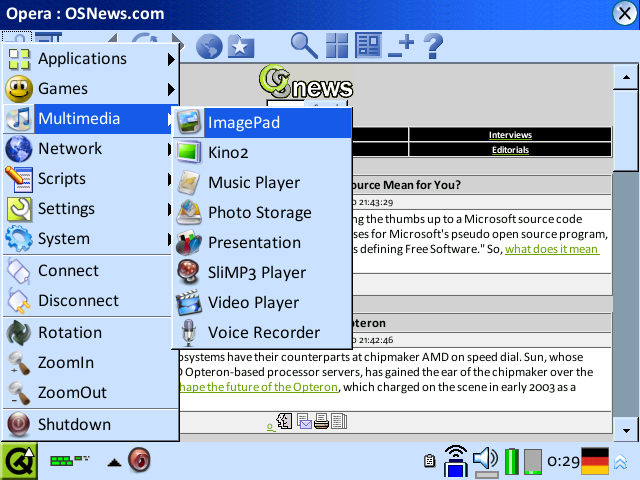Click the green battery indicator
Image resolution: width=640 pixels, height=480 pixels.
click(x=512, y=462)
